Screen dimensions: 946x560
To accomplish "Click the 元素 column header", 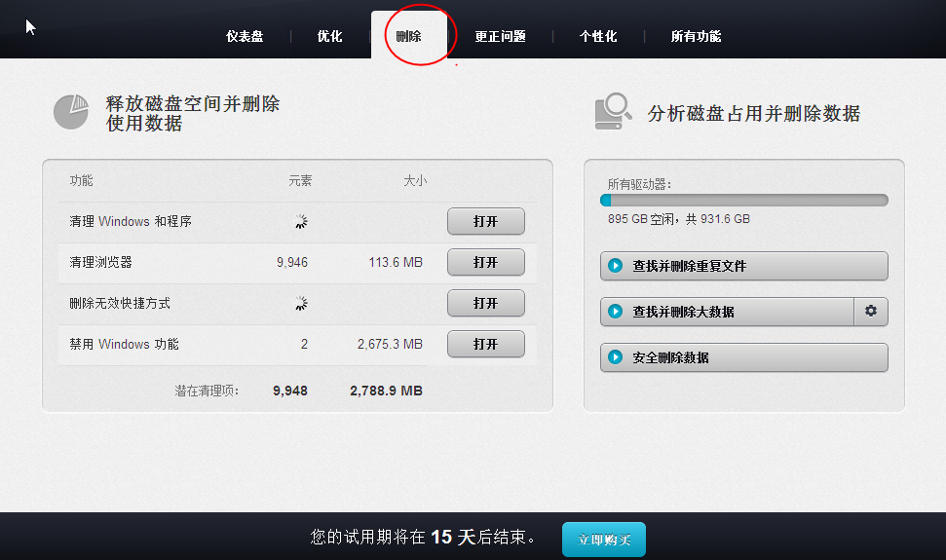I will 300,180.
